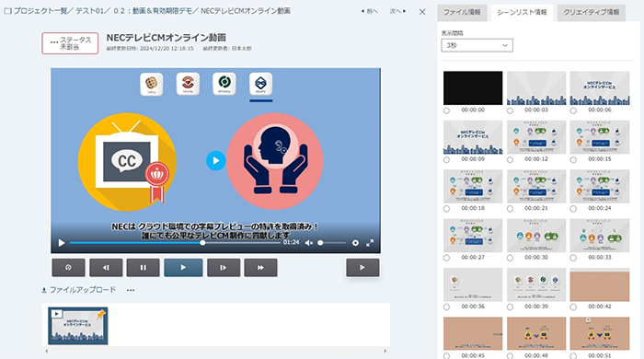Click the play icon in the video player bar
Viewport: 644px width, 359px height.
click(x=62, y=243)
